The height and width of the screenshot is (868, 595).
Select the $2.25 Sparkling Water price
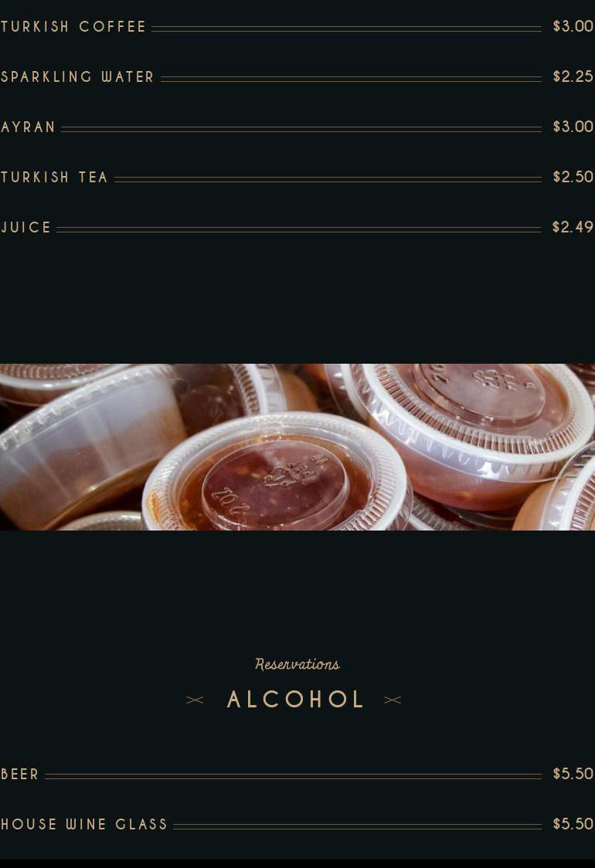[573, 76]
